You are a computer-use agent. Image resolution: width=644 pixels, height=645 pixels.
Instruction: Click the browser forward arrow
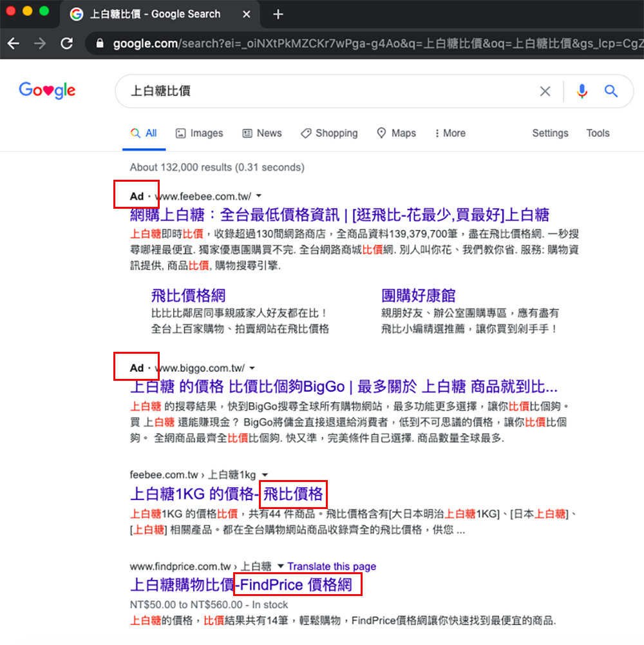pyautogui.click(x=40, y=44)
